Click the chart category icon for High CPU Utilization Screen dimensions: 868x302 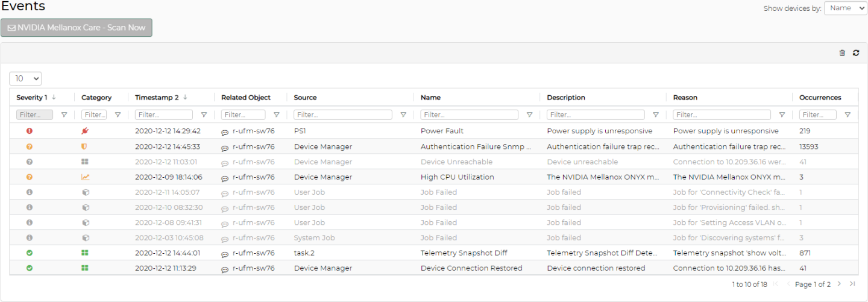(x=85, y=177)
